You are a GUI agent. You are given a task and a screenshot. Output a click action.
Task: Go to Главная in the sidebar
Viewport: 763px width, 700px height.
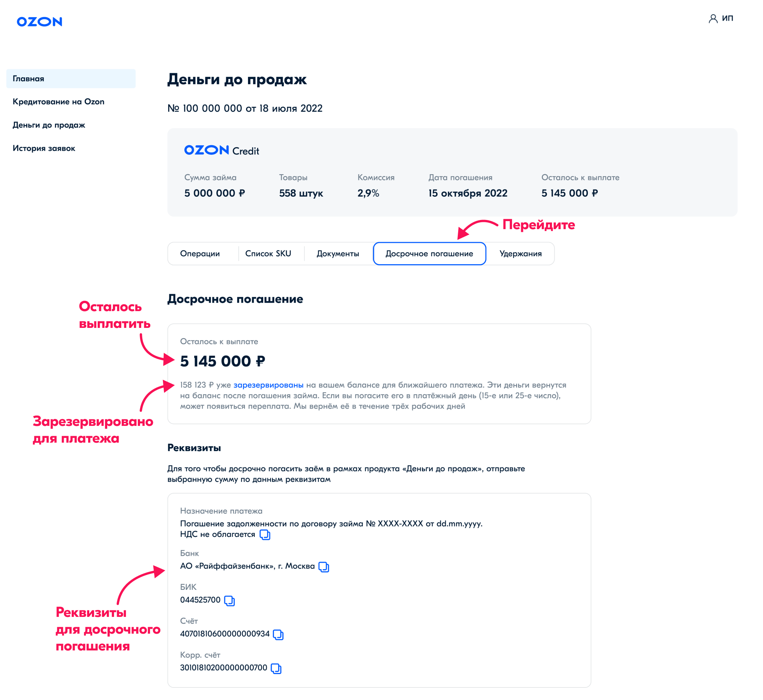(29, 79)
